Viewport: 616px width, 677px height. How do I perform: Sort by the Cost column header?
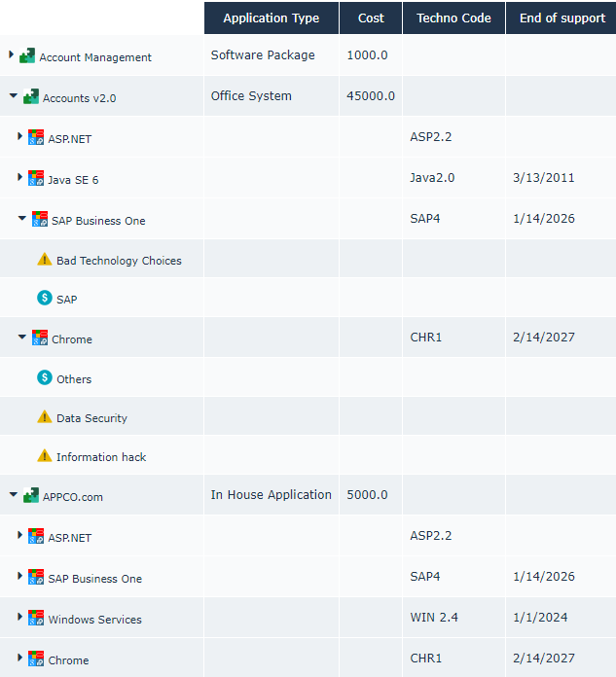371,18
